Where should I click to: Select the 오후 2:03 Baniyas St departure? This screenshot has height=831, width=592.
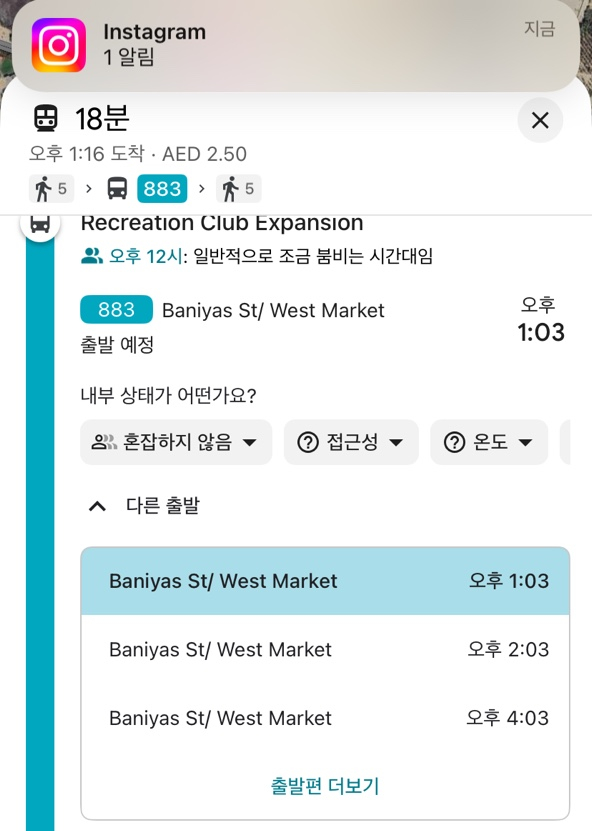click(325, 649)
